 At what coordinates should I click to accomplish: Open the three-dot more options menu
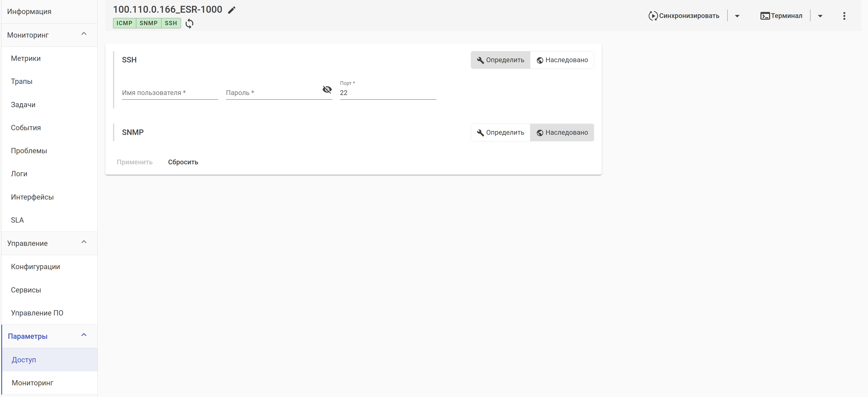click(x=844, y=16)
